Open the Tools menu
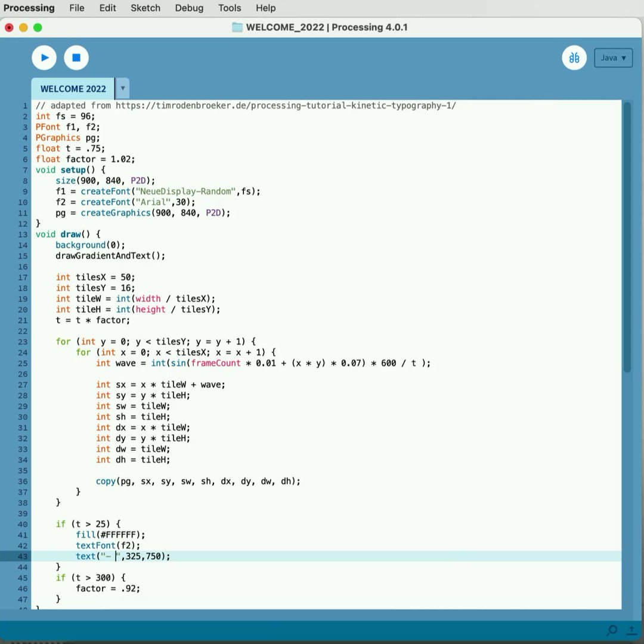The height and width of the screenshot is (644, 644). 230,8
